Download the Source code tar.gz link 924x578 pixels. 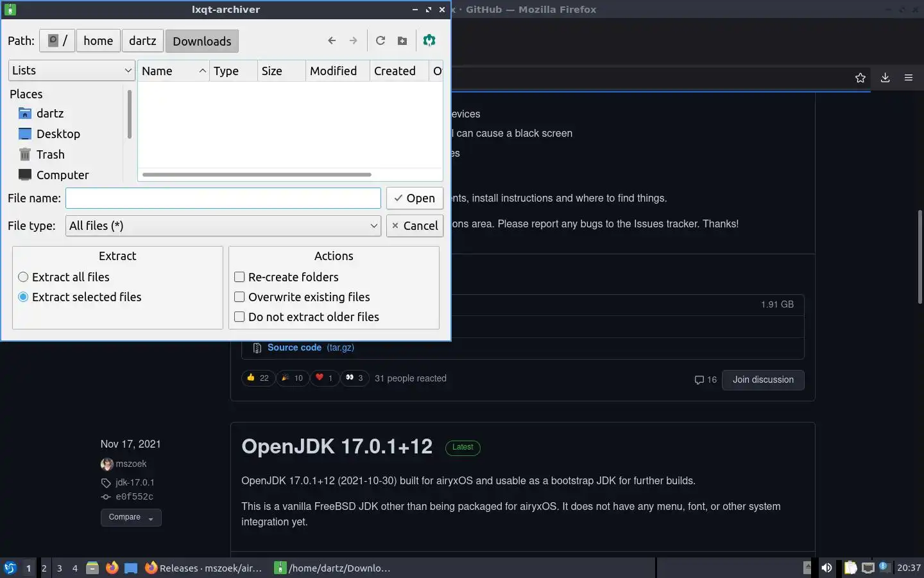(x=311, y=347)
